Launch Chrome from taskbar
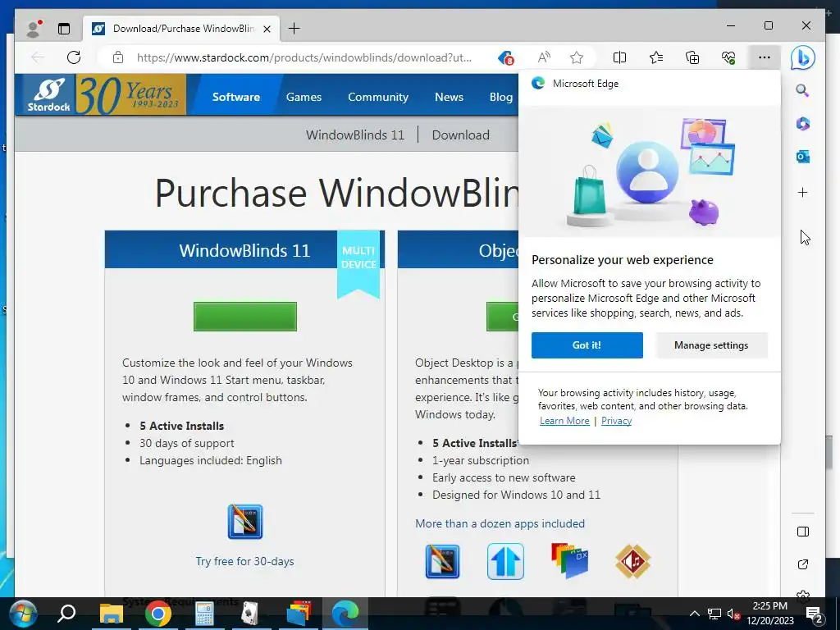The height and width of the screenshot is (630, 840). coord(158,614)
